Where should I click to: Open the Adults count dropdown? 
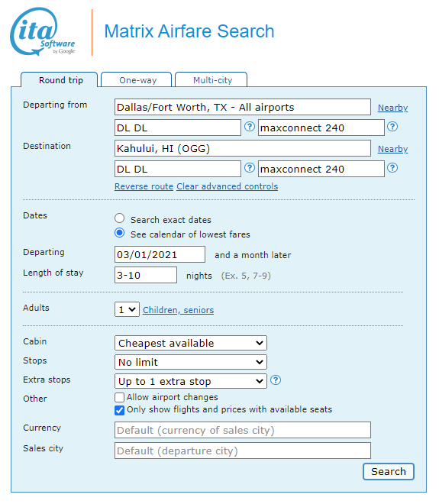click(127, 309)
